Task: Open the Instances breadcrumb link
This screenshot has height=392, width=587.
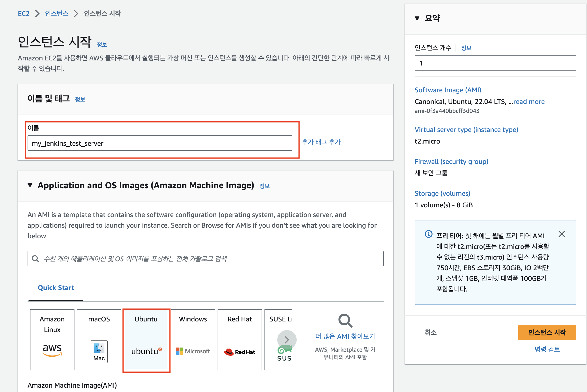Action: click(57, 14)
